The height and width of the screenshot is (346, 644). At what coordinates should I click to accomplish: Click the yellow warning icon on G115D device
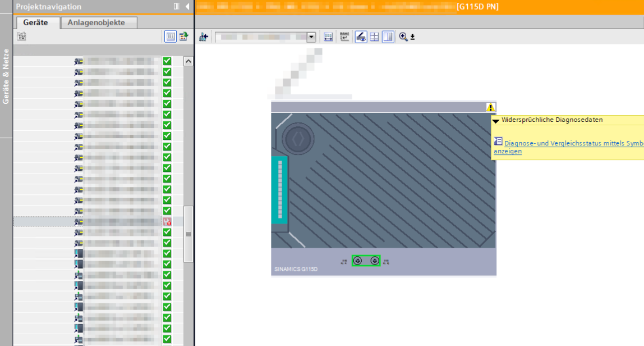coord(490,107)
